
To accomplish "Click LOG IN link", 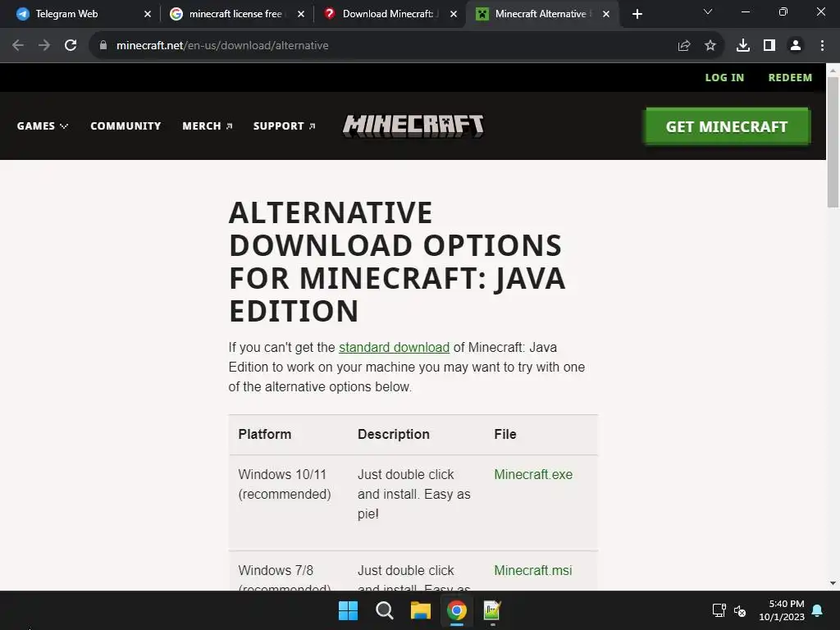I will [724, 78].
